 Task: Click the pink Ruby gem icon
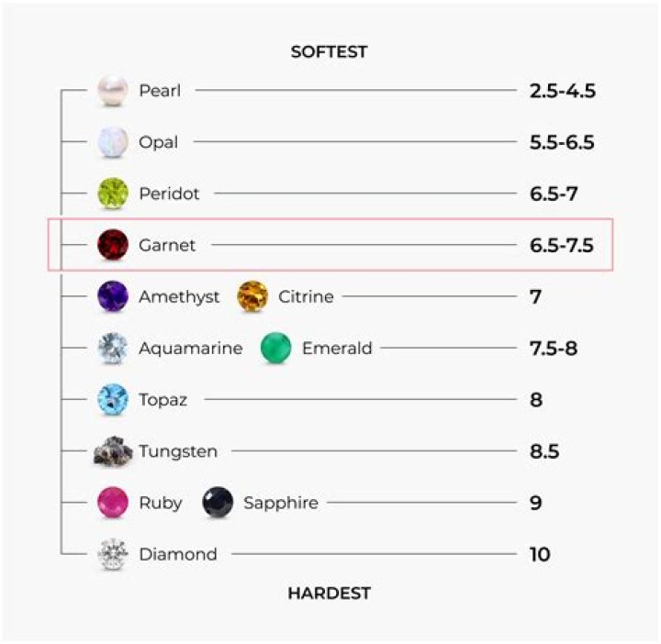[113, 503]
